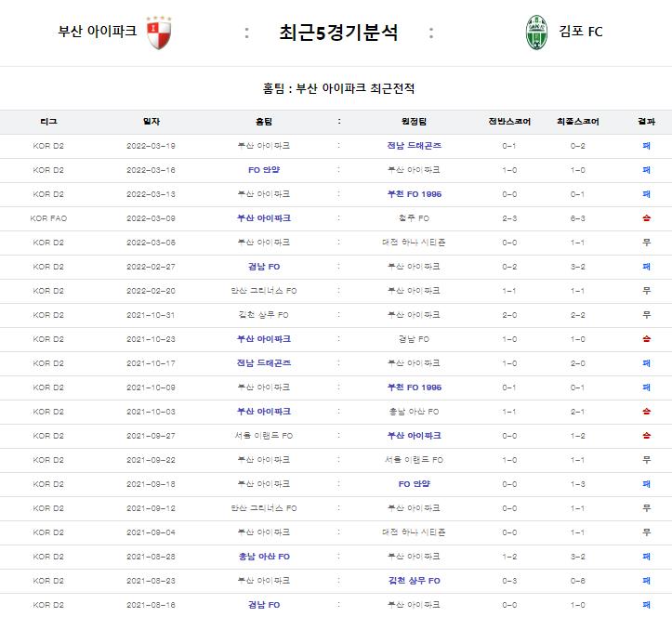Open 김천 상무 FC link in 2021-08-23 row
Image resolution: width=672 pixels, height=617 pixels.
414,581
